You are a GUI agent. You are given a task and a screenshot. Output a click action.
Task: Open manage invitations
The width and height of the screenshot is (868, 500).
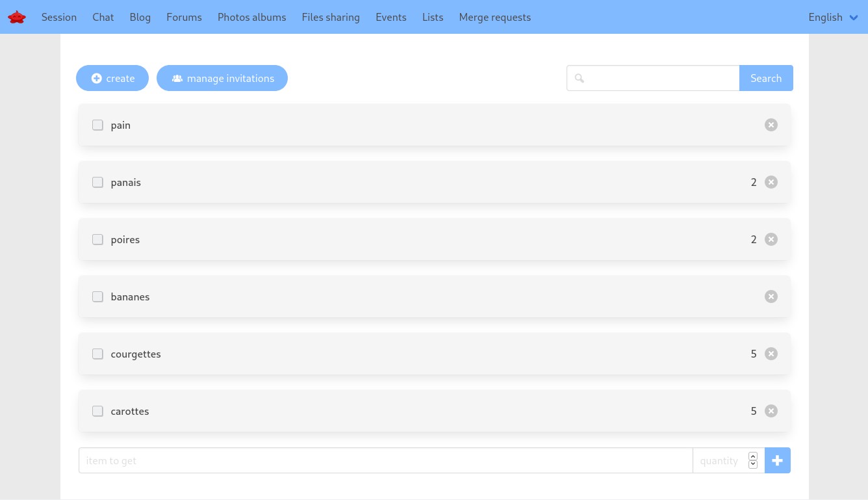(222, 78)
